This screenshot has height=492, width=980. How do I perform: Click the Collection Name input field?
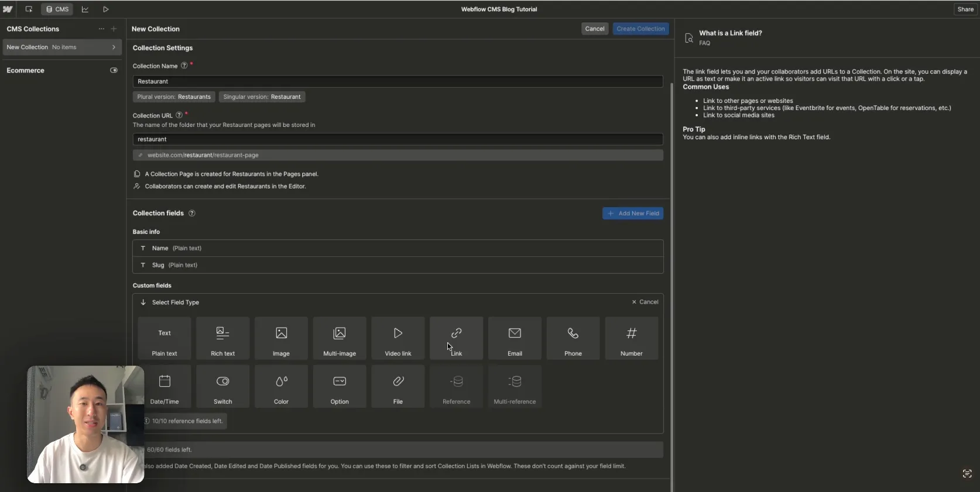point(398,81)
